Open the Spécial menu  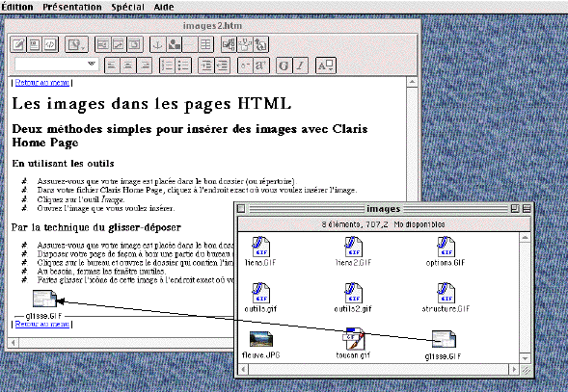[127, 7]
